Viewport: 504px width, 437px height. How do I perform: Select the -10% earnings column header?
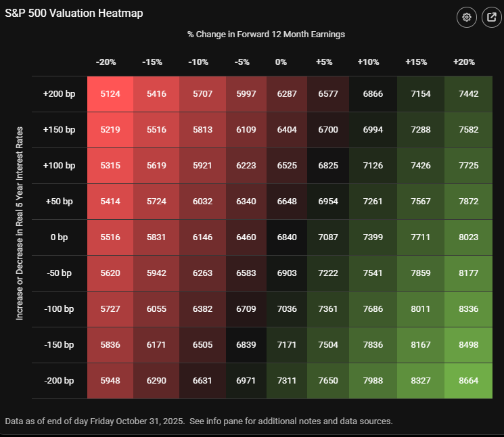(x=198, y=62)
